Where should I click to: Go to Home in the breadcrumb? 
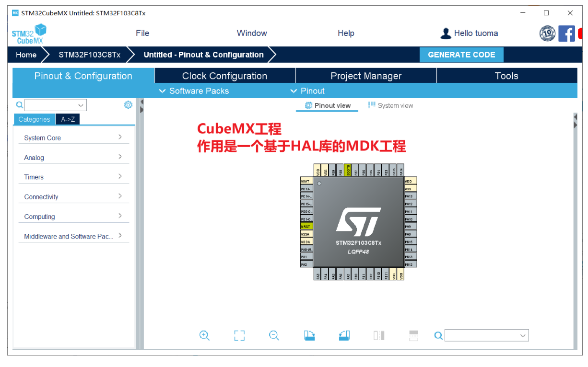pyautogui.click(x=26, y=55)
